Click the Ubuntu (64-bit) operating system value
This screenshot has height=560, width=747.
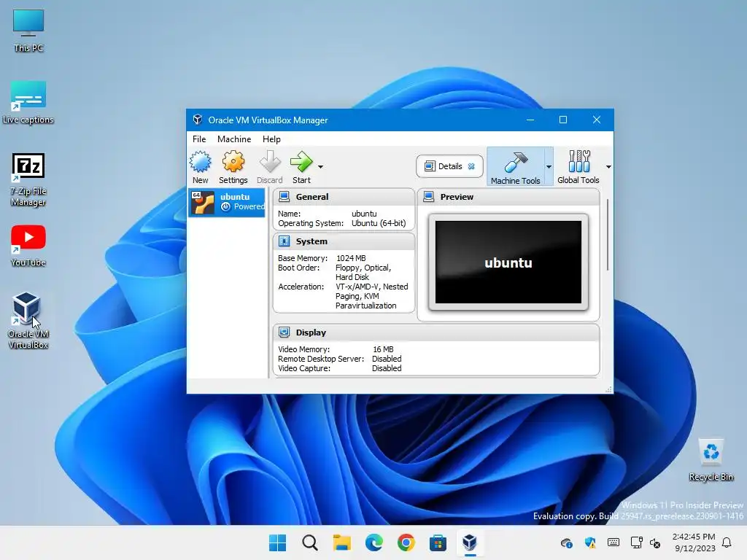coord(379,223)
